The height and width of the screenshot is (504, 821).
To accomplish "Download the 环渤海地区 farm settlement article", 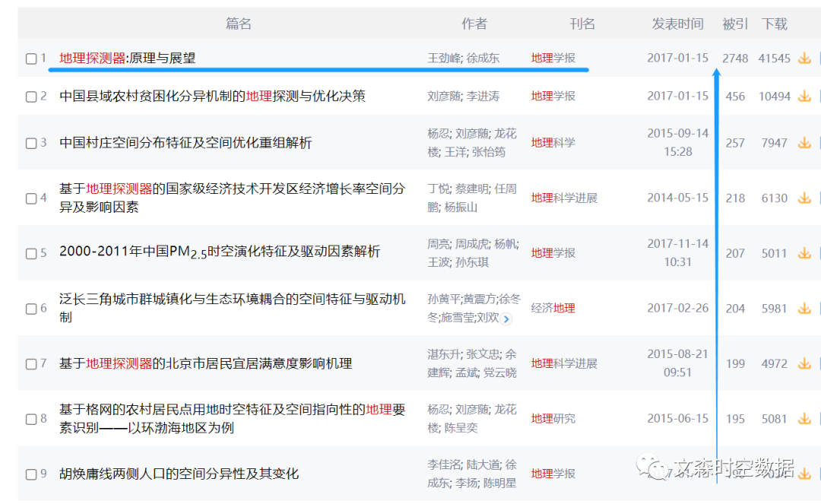I will tap(804, 418).
